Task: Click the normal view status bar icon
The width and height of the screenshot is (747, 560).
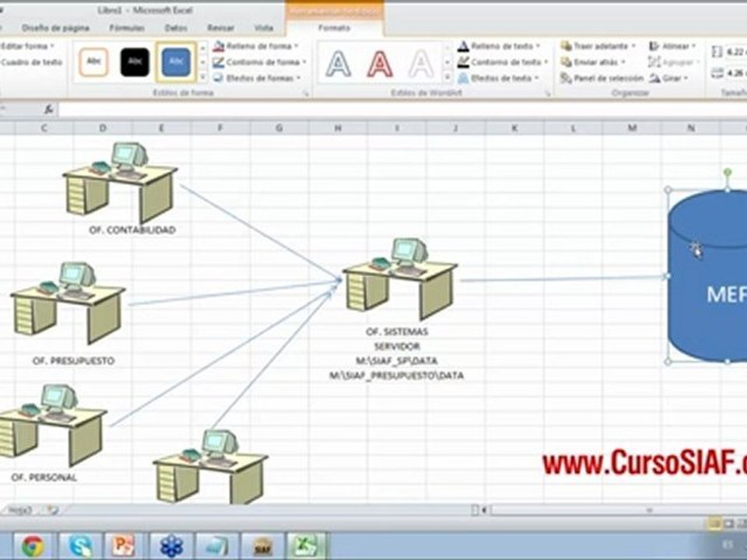Action: click(714, 523)
